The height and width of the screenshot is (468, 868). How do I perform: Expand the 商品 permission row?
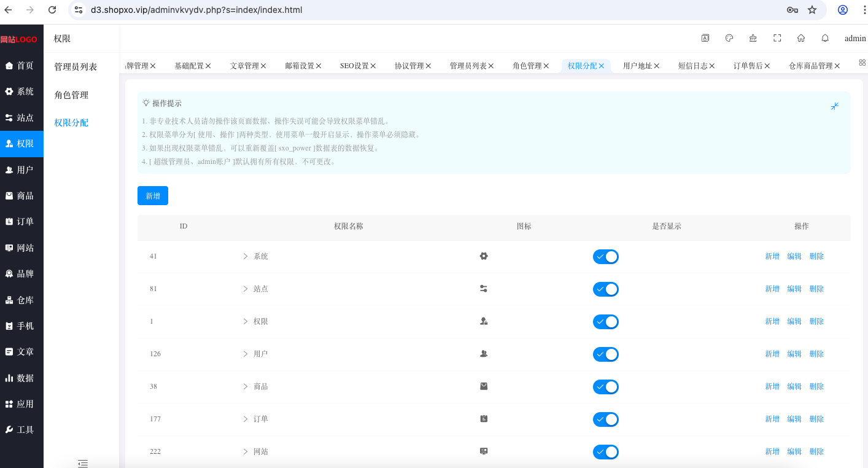246,386
